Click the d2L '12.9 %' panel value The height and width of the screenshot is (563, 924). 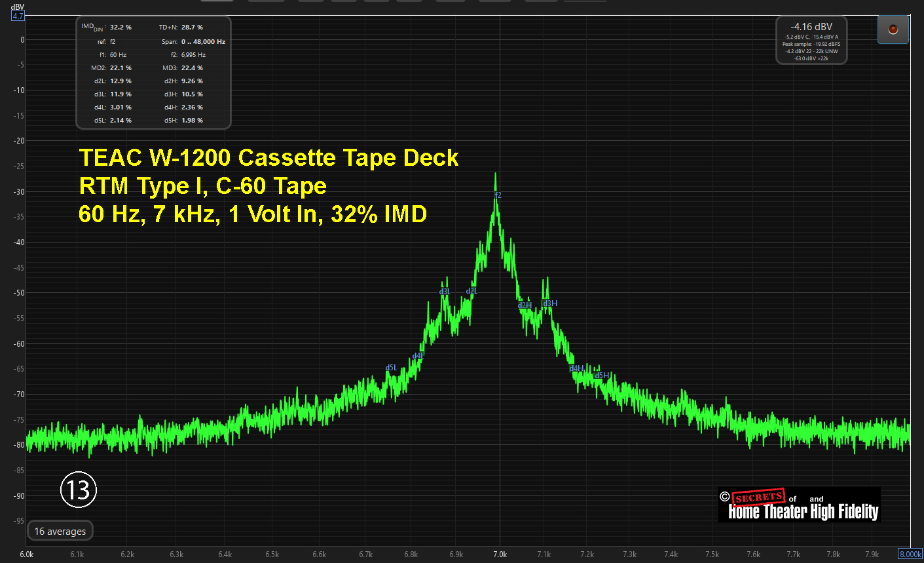tap(120, 81)
